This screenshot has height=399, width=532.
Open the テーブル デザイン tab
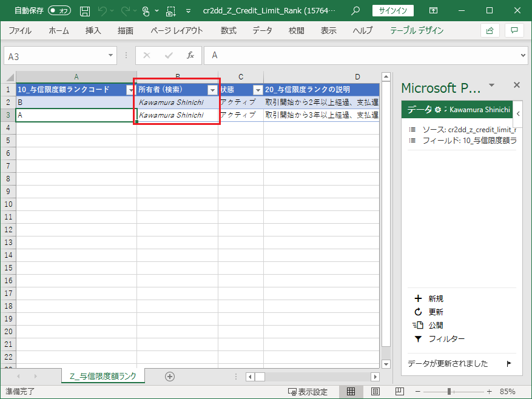click(x=417, y=30)
